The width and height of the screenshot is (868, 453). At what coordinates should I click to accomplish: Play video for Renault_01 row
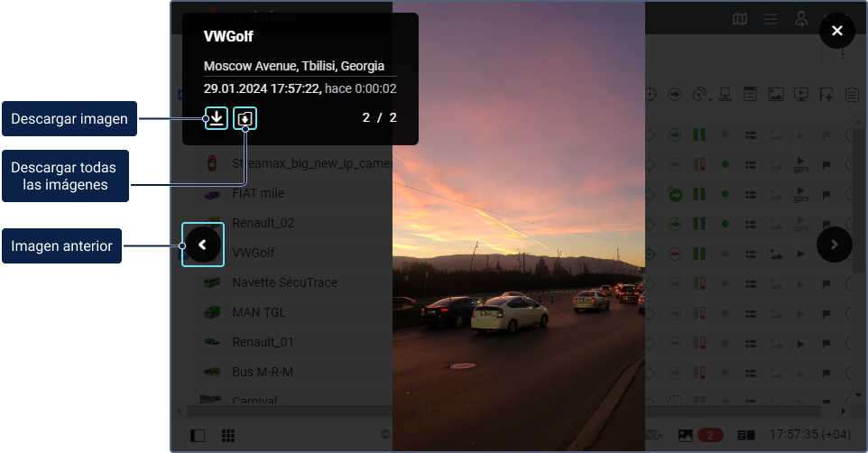[x=800, y=344]
